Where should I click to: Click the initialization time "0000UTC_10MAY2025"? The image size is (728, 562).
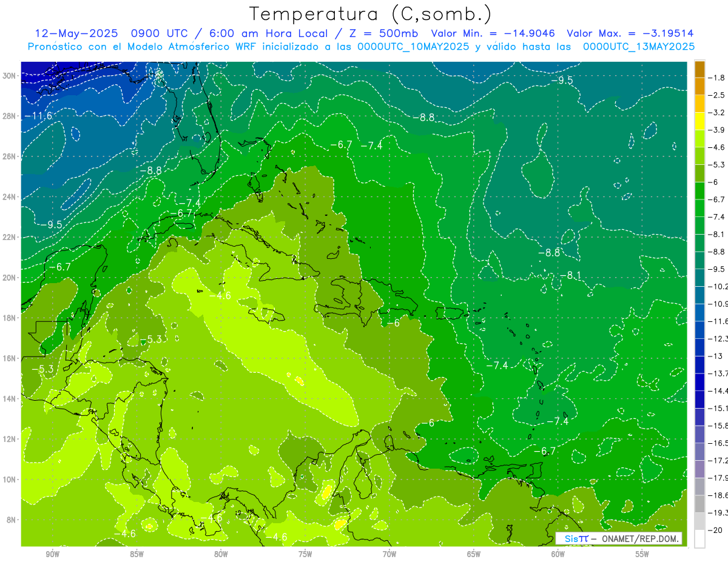413,47
